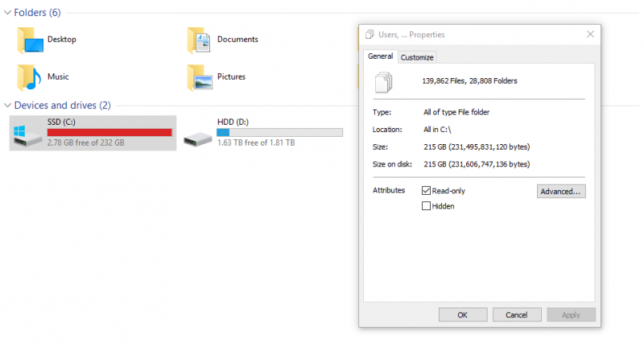
Task: Click the red SSD (C:) usage bar
Action: 109,132
